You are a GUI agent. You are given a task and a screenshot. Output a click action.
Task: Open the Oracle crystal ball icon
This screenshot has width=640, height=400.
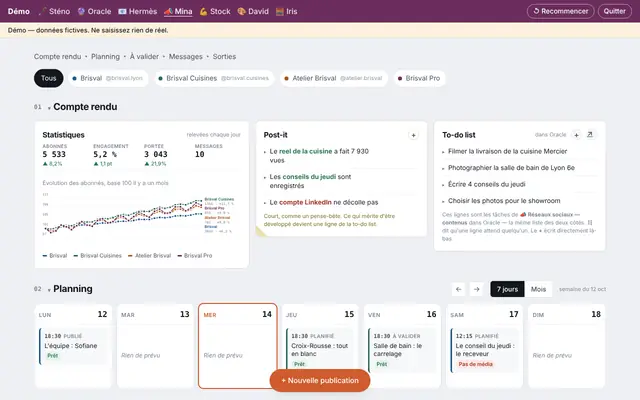click(x=81, y=11)
